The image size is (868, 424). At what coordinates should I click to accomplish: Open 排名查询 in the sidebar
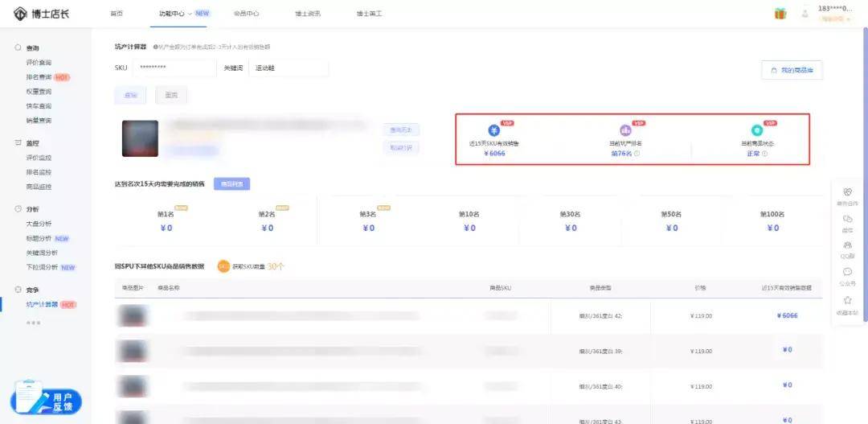(39, 77)
